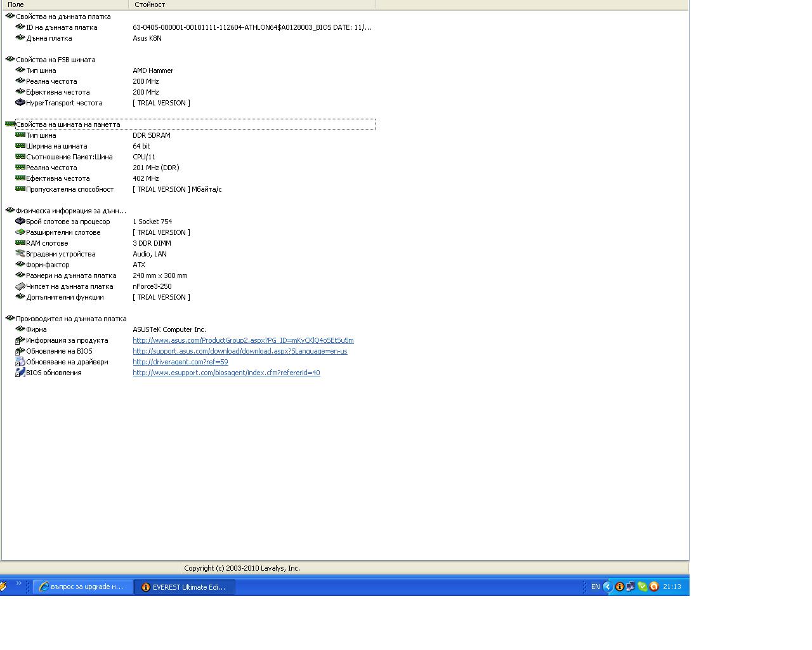Image resolution: width=812 pixels, height=650 pixels.
Task: Open the support.asus.com BIOS download link
Action: click(x=240, y=351)
